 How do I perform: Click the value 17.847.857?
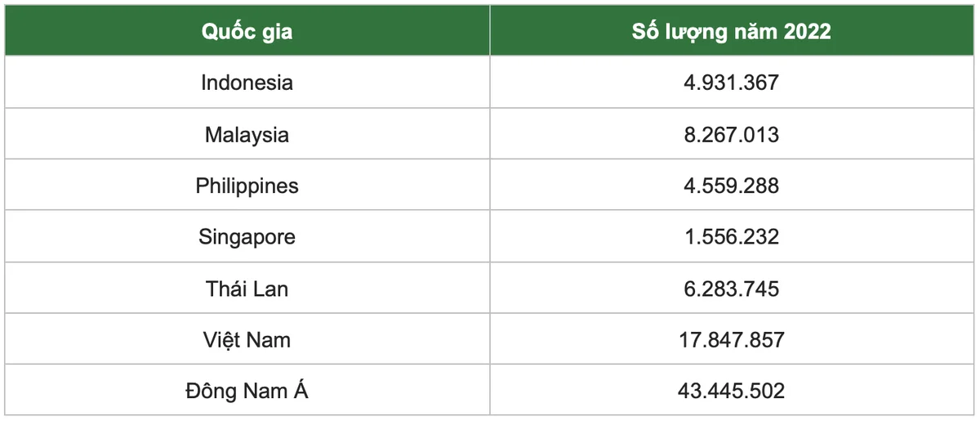(x=732, y=339)
